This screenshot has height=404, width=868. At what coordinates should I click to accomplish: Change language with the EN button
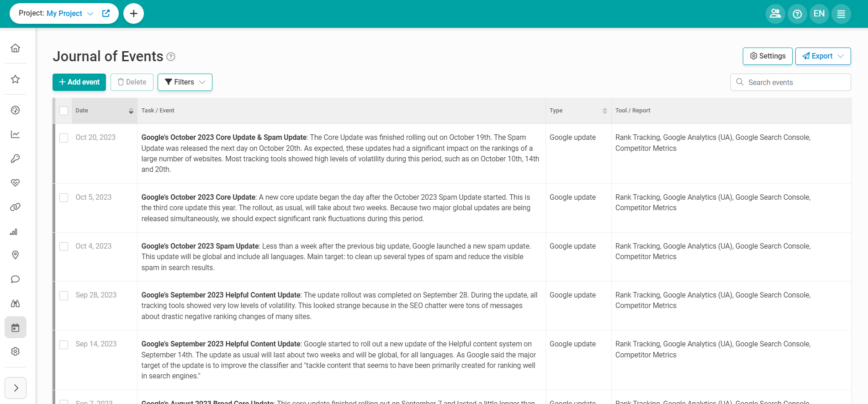pos(819,14)
